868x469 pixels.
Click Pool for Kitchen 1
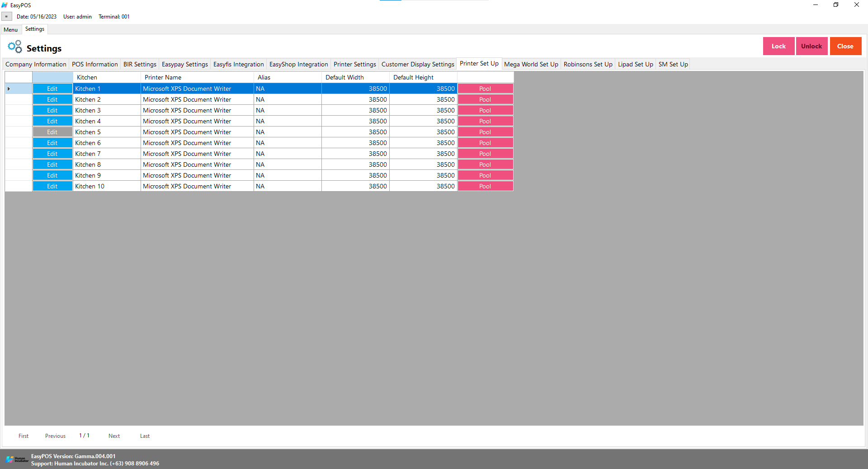485,89
